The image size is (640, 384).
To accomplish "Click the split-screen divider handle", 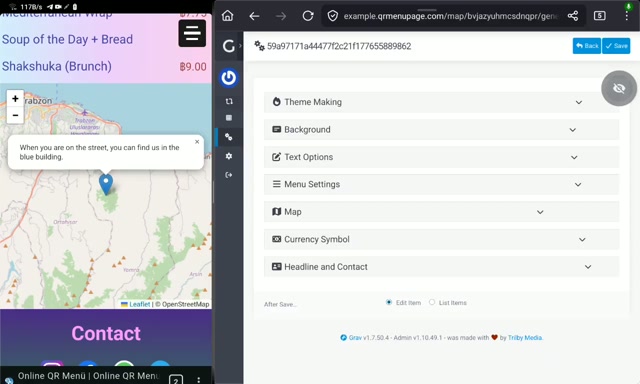I will tap(213, 192).
